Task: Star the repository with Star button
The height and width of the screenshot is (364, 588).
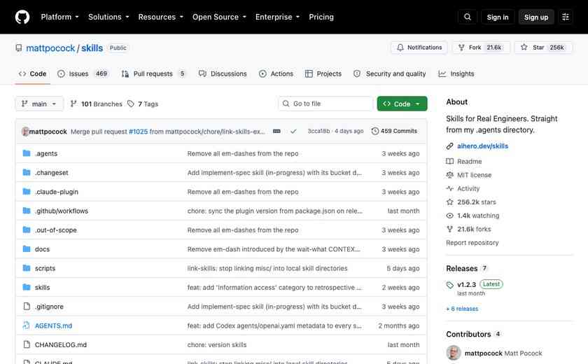Action: [x=543, y=48]
